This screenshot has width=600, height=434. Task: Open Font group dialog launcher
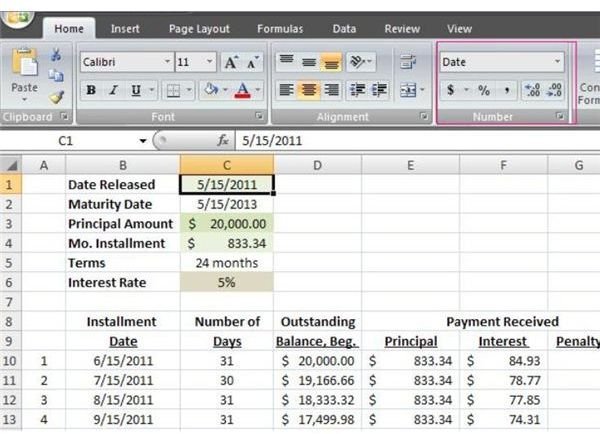coord(259,116)
